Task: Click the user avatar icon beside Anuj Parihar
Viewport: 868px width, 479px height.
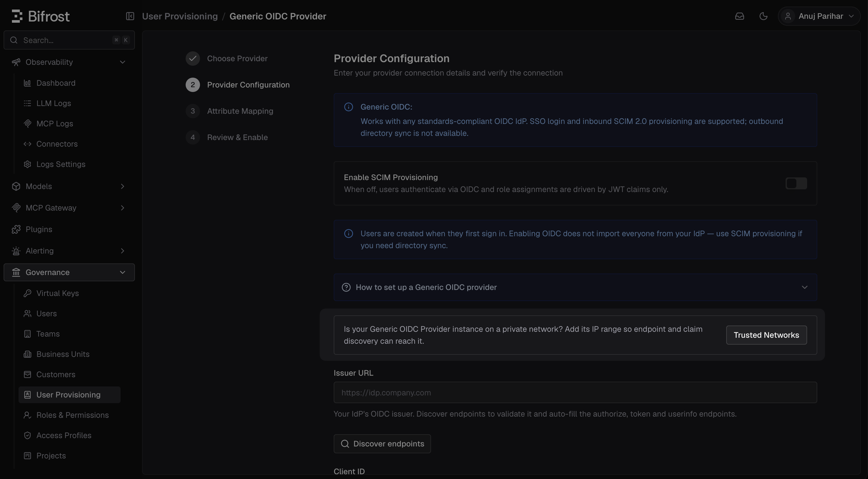Action: pos(788,16)
